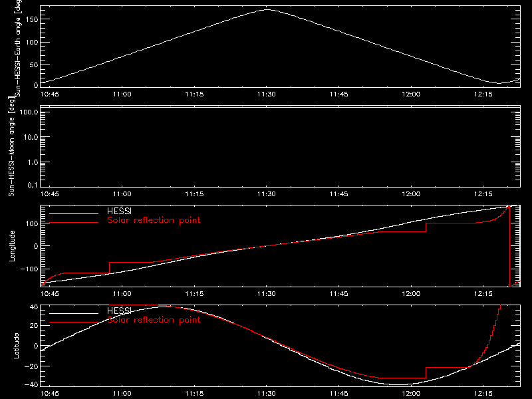Screen dimensions: 532x399
Task: Click 10:45 time label under Latitude plot
Action: pyautogui.click(x=49, y=394)
